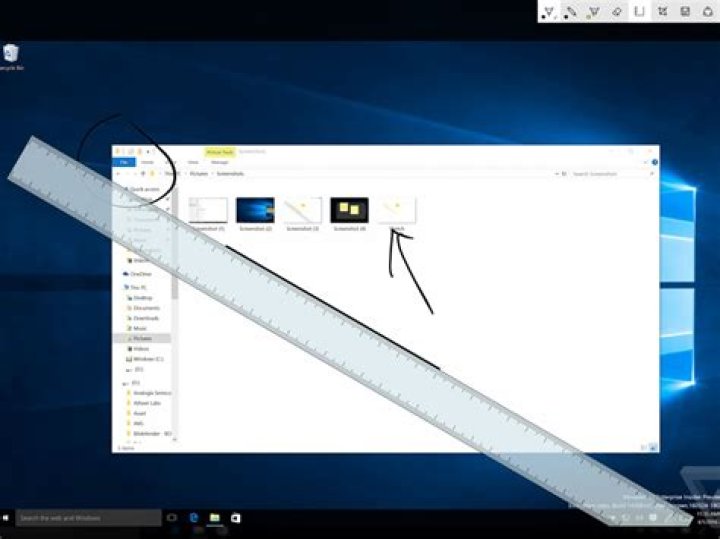
Task: Open the address bar history dropdown
Action: [557, 174]
